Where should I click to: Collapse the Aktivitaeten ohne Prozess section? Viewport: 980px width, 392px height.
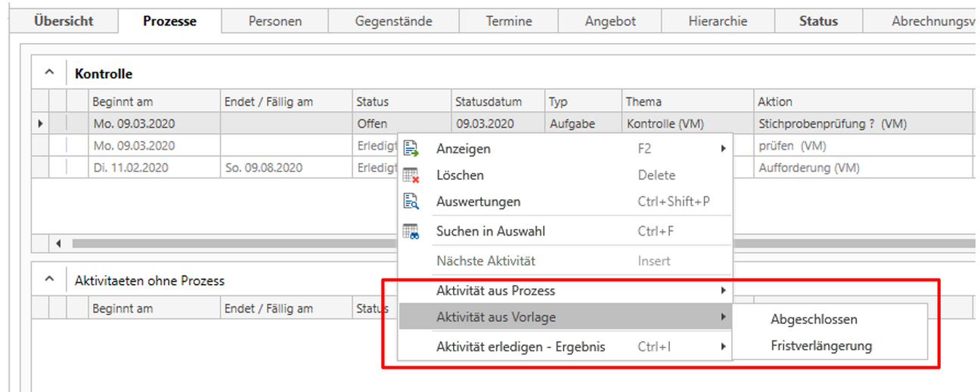tap(49, 280)
